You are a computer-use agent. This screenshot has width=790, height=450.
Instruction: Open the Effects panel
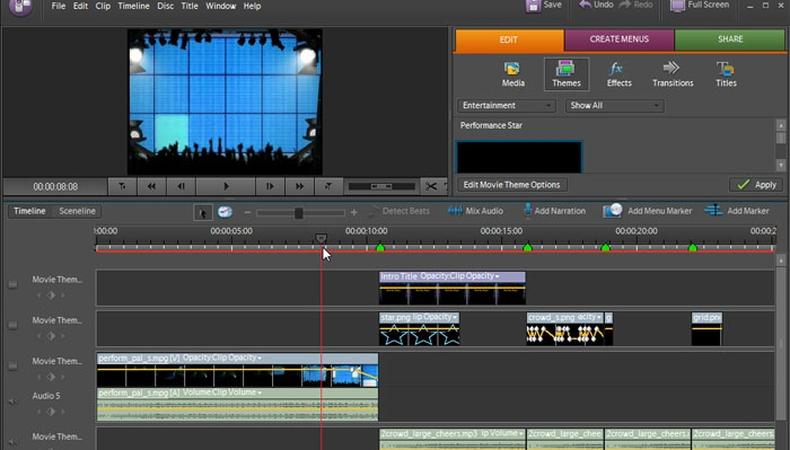point(619,74)
